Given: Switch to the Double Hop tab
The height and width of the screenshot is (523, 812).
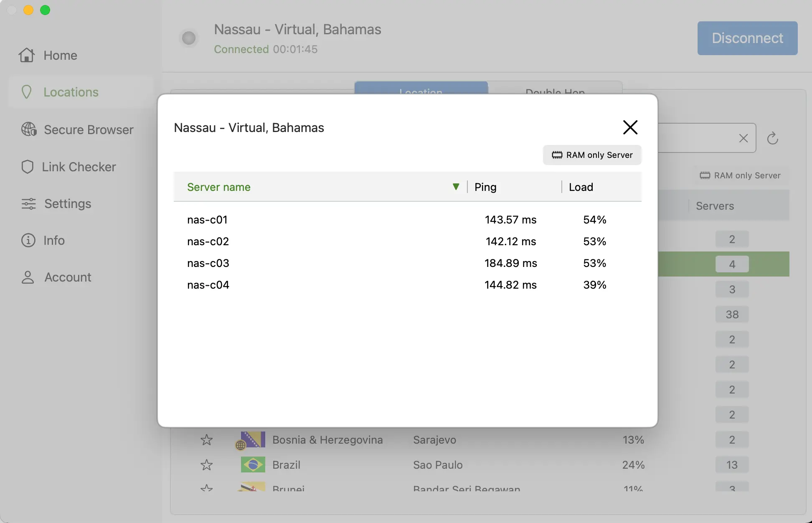Looking at the screenshot, I should click(x=555, y=89).
